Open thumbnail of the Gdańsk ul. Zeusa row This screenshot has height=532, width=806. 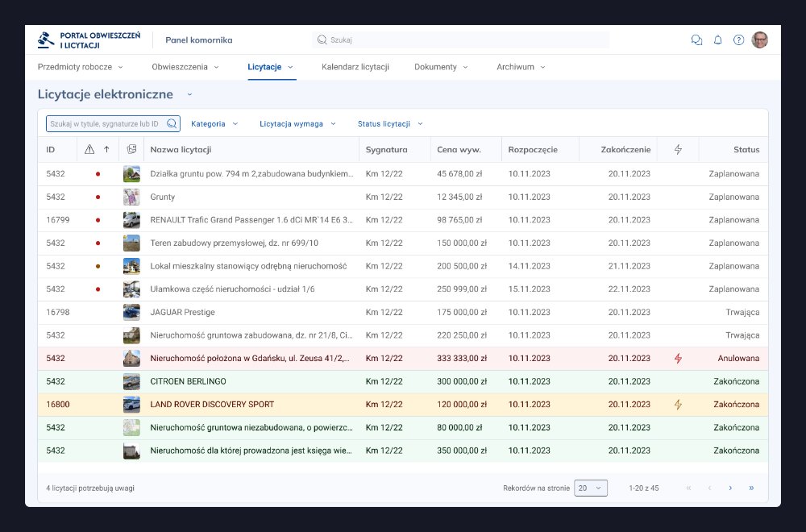131,358
